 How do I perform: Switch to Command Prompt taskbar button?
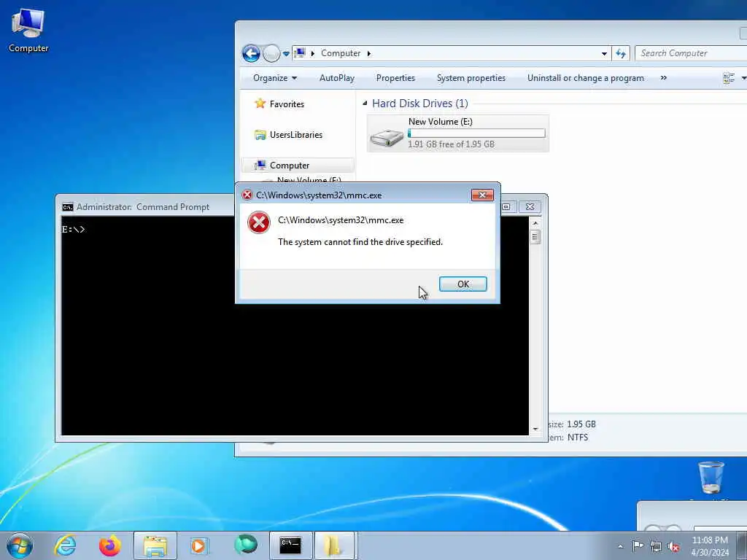290,545
